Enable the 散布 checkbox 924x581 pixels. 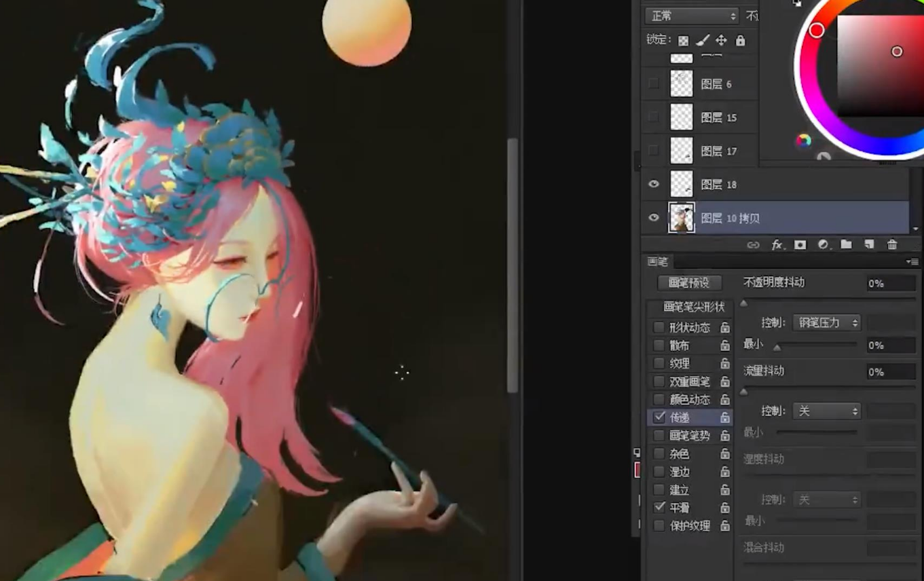coord(659,345)
